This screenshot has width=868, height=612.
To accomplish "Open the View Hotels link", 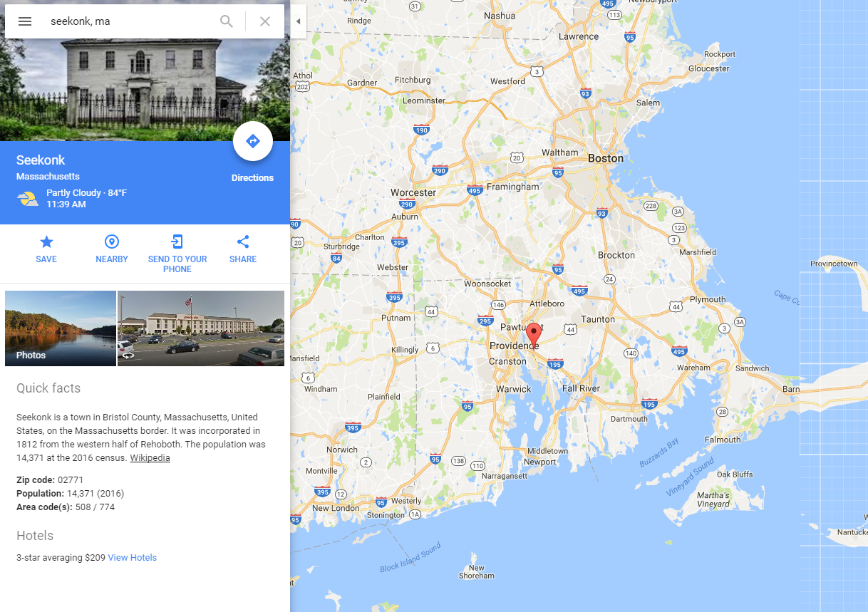I will (132, 558).
